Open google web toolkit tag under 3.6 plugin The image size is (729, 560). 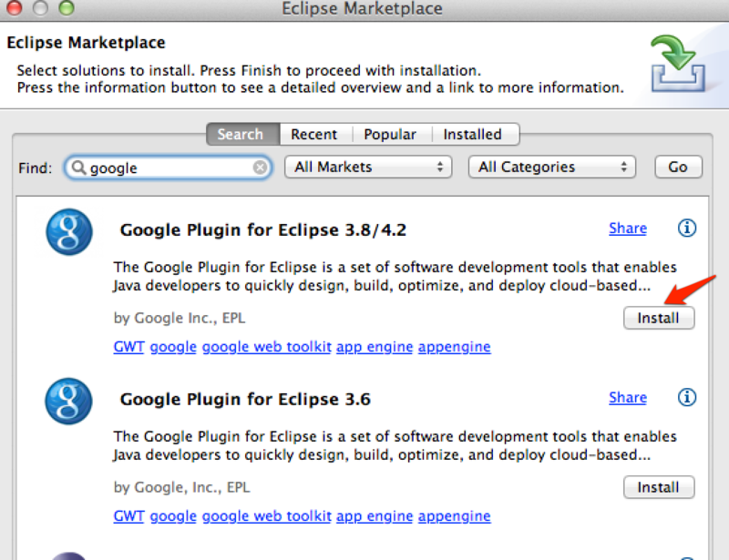click(x=267, y=516)
